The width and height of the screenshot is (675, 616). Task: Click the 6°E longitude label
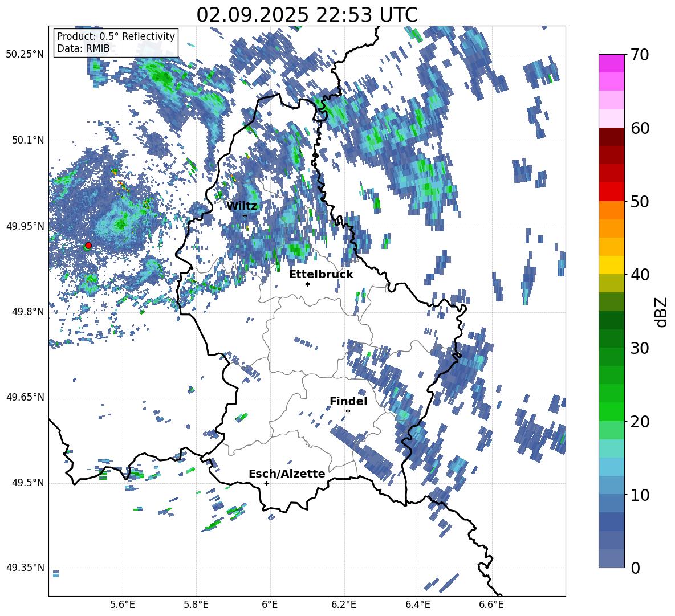pyautogui.click(x=270, y=605)
